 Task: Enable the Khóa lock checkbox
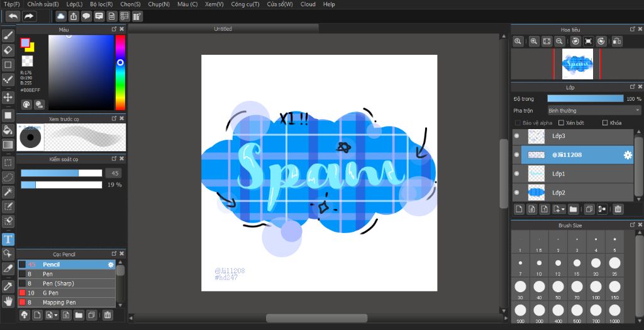pos(604,123)
